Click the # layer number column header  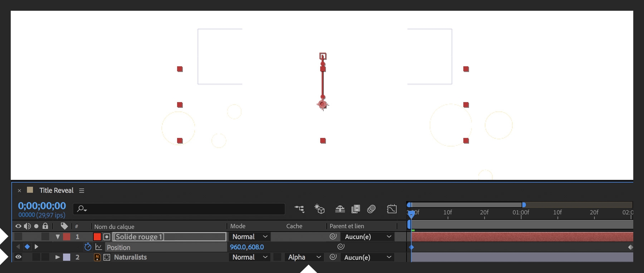point(77,226)
